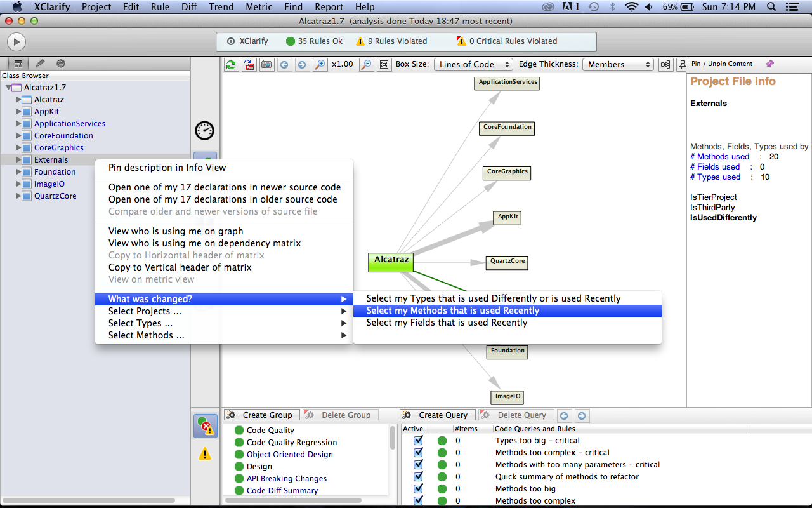This screenshot has width=812, height=508.
Task: Take a graph snapshot with the camera icon
Action: tap(267, 65)
